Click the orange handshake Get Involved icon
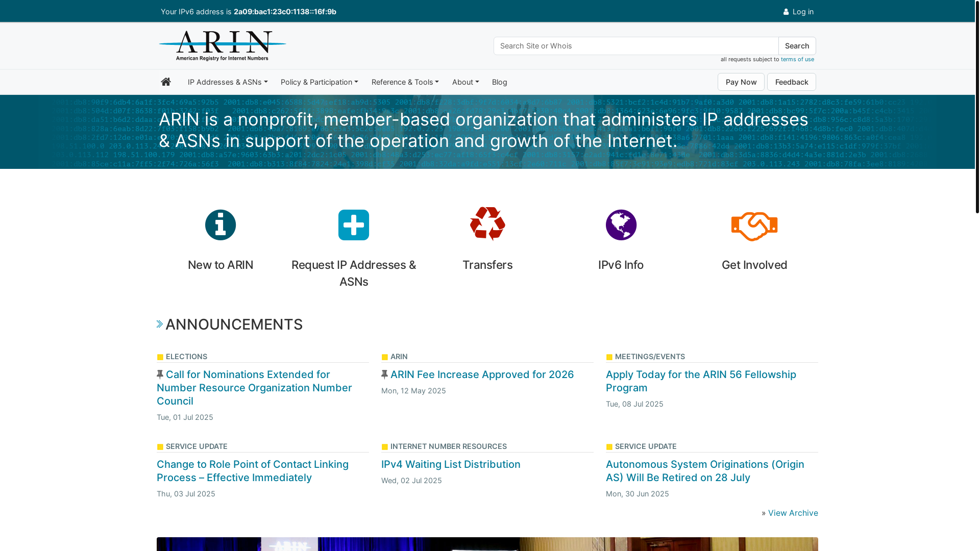980x551 pixels. click(754, 227)
